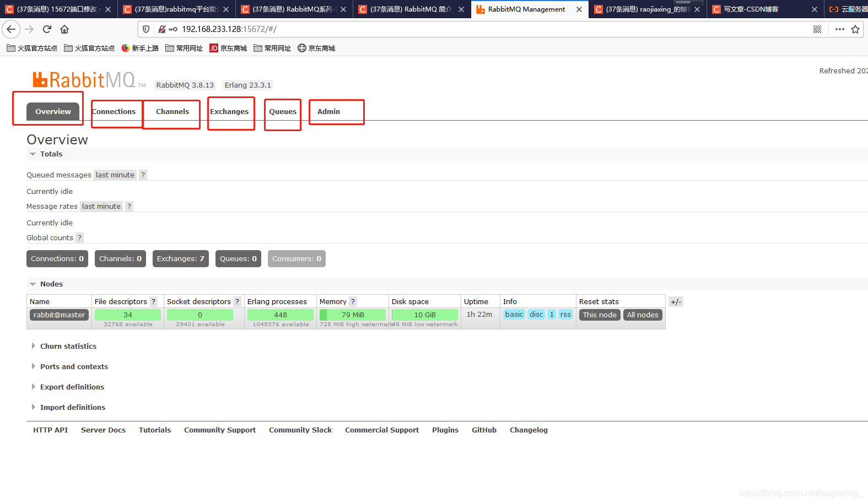Click help icon next to Queued messages

[x=143, y=175]
